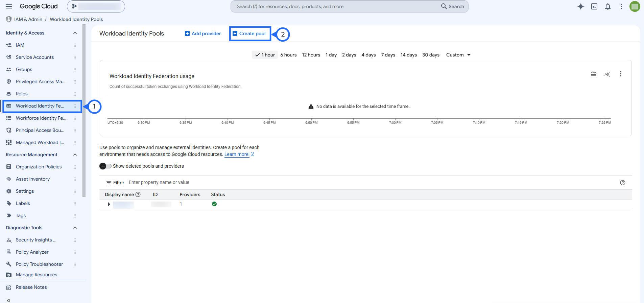
Task: Go to IAM & Admin breadcrumb
Action: point(28,19)
